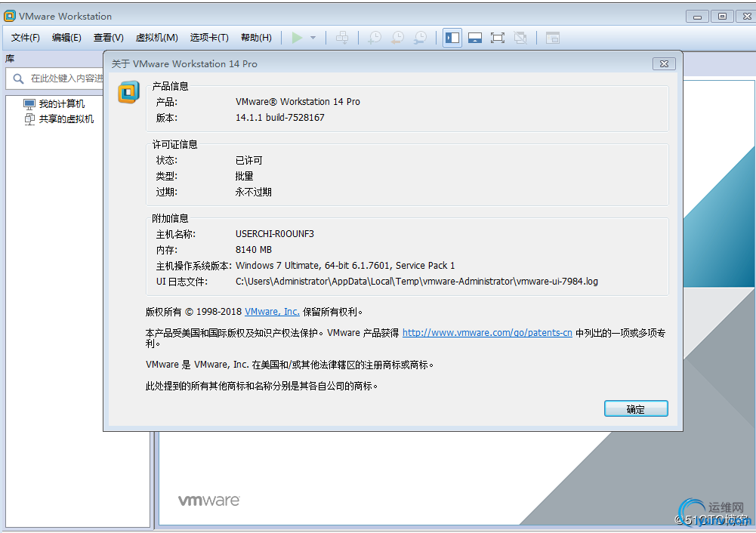Minimize the VMware Workstation main window

(697, 16)
